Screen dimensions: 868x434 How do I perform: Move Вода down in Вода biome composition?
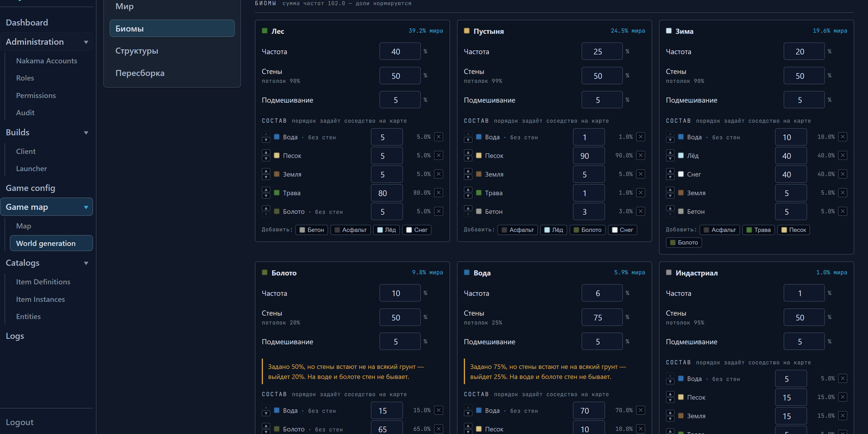point(468,414)
